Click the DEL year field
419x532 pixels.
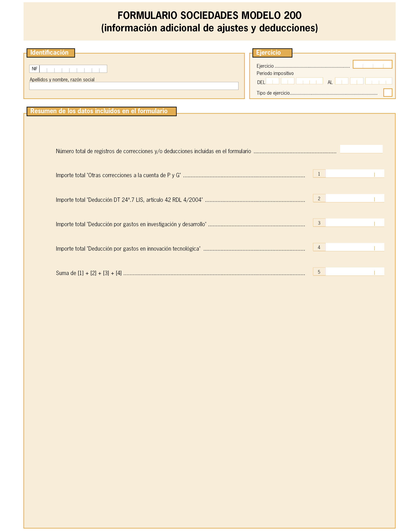[x=309, y=81]
